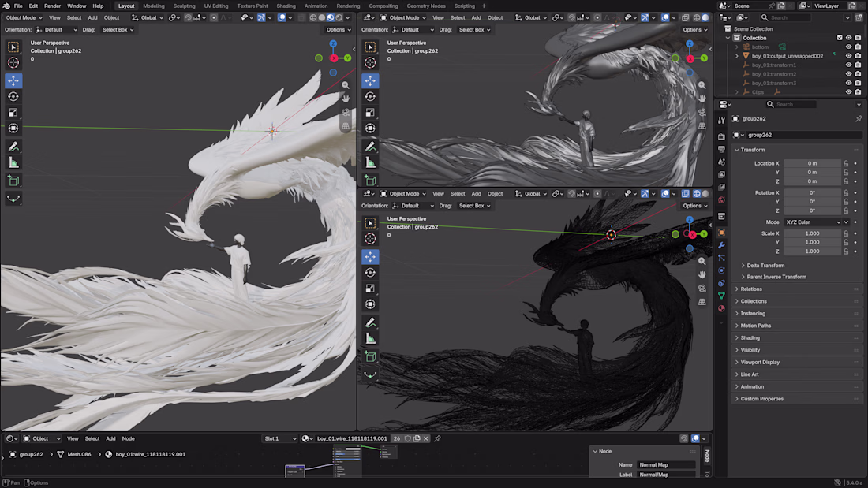Open Select menu in bottom-right viewport
868x488 pixels.
[x=458, y=194]
